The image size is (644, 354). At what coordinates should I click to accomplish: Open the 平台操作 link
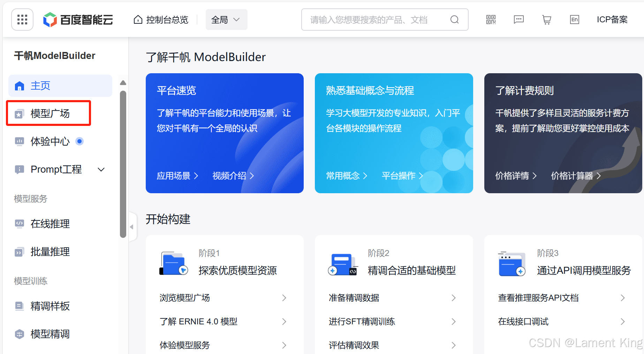[x=402, y=175]
